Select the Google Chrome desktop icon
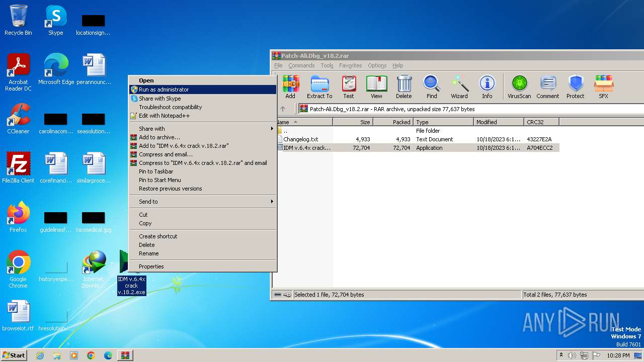Screen dimensions: 644x362 click(x=18, y=269)
